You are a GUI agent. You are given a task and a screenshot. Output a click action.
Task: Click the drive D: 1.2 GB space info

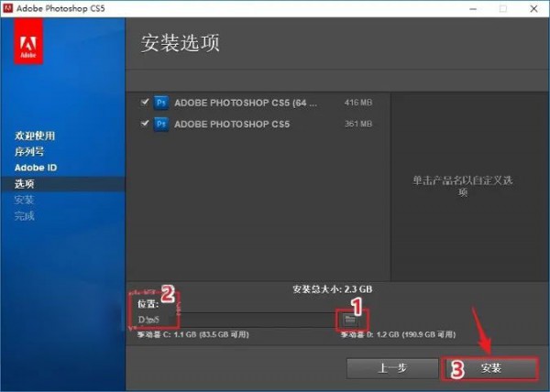398,334
